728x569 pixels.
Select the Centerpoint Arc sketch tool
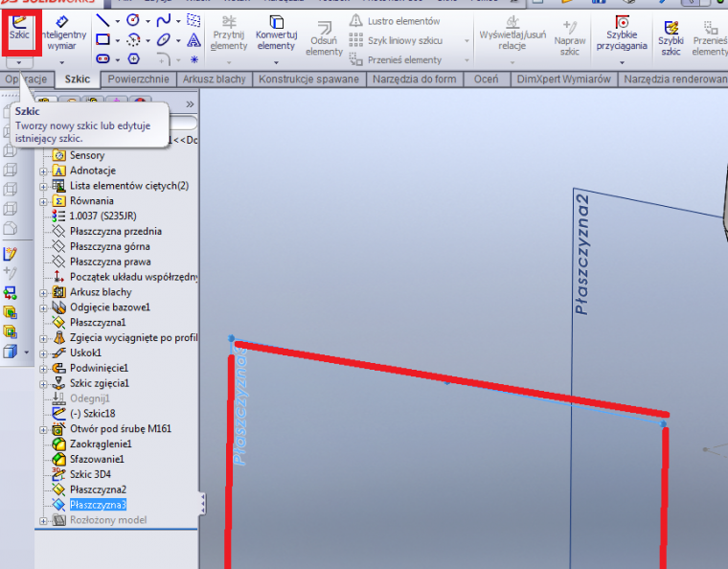(133, 40)
